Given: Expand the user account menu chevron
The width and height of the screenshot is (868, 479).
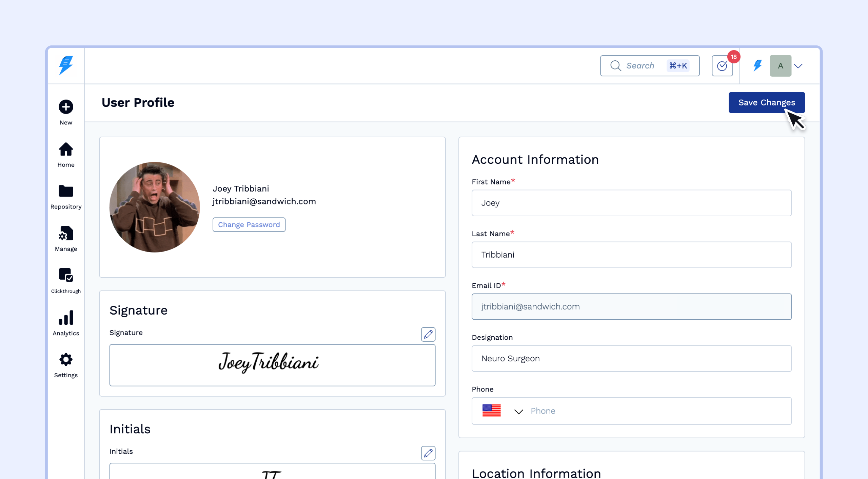Looking at the screenshot, I should pos(798,66).
